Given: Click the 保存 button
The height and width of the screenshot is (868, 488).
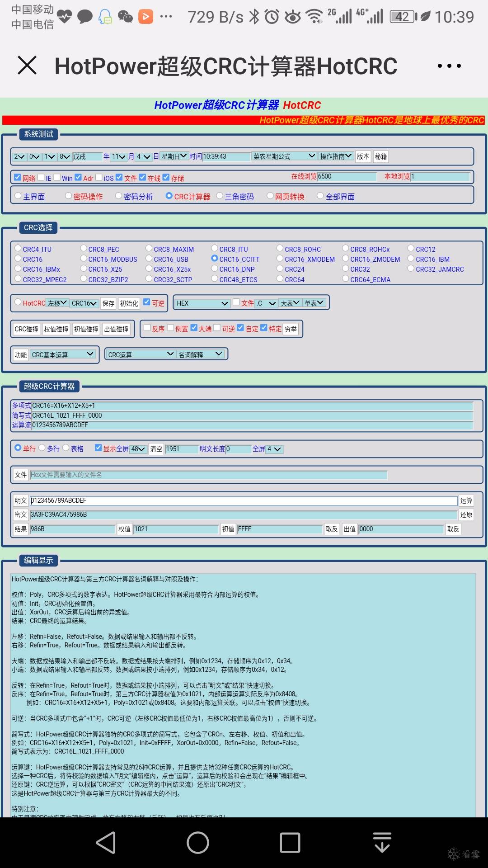Looking at the screenshot, I should 108,303.
